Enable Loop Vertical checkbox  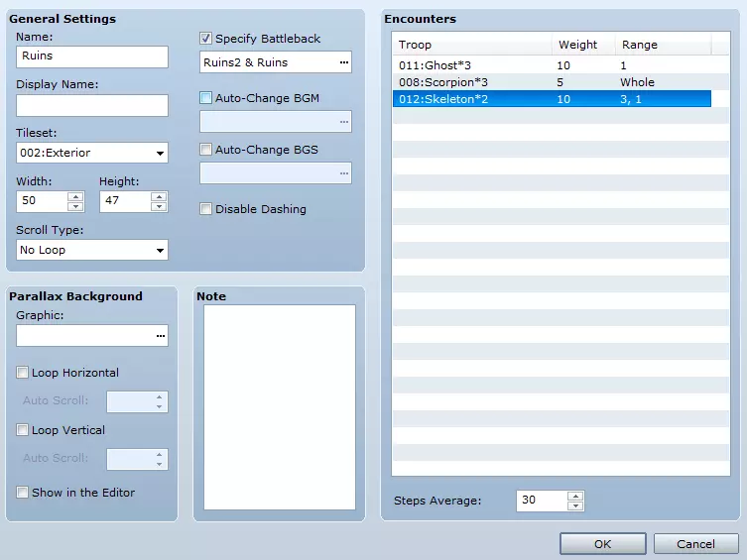[x=23, y=430]
